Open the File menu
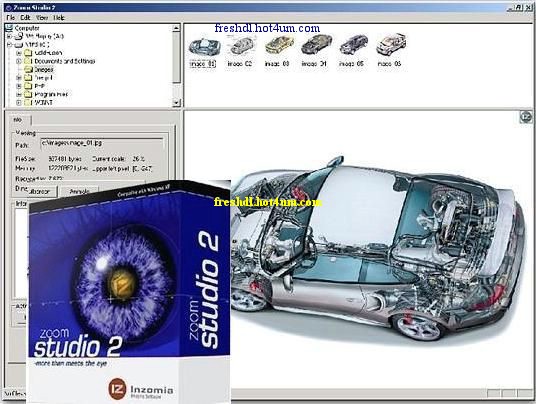The image size is (536, 404). click(11, 17)
